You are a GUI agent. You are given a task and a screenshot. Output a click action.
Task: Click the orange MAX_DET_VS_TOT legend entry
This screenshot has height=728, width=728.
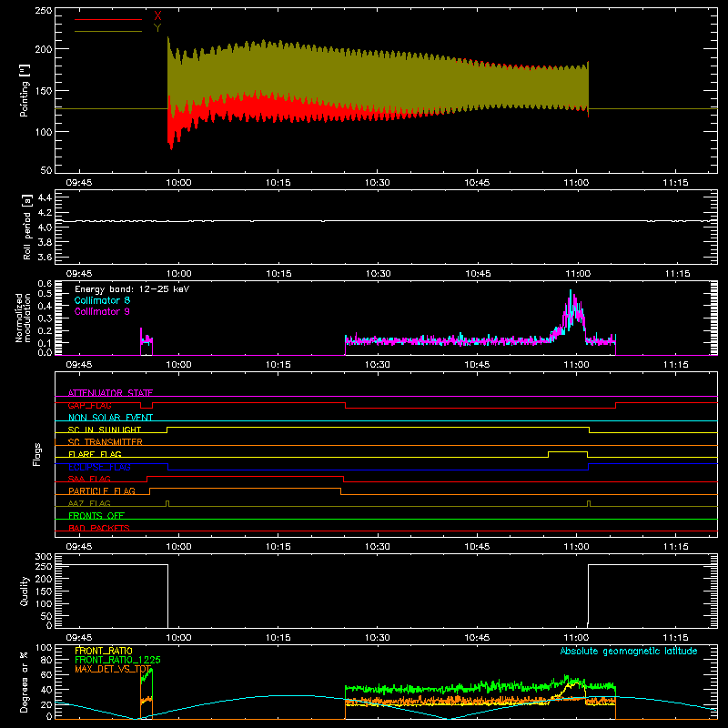click(113, 669)
